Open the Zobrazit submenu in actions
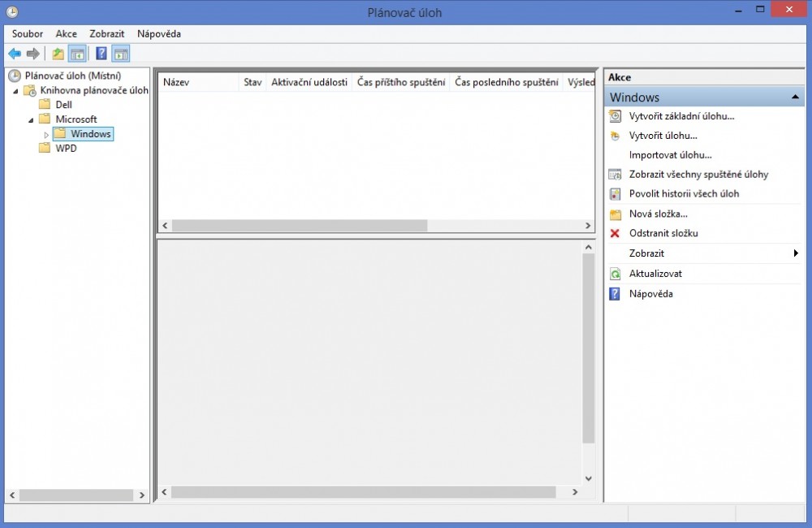 click(646, 253)
